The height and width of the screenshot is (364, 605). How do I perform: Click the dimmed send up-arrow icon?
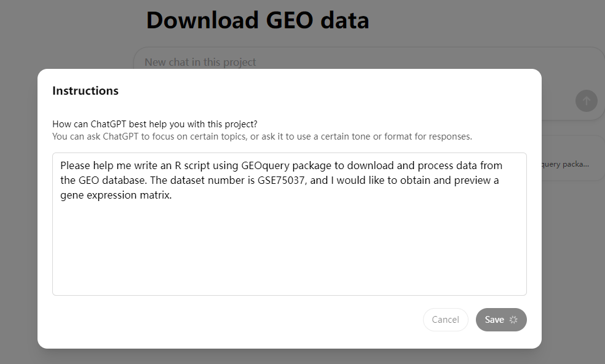coord(587,101)
